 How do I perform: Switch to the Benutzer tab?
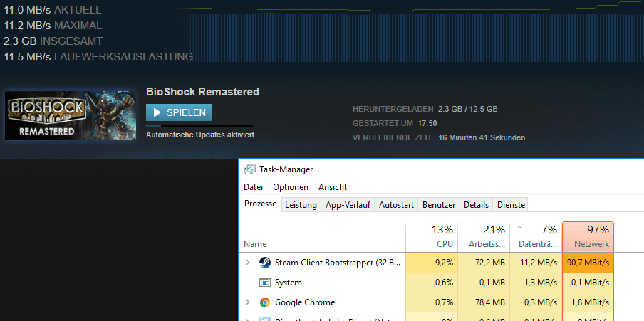click(439, 205)
